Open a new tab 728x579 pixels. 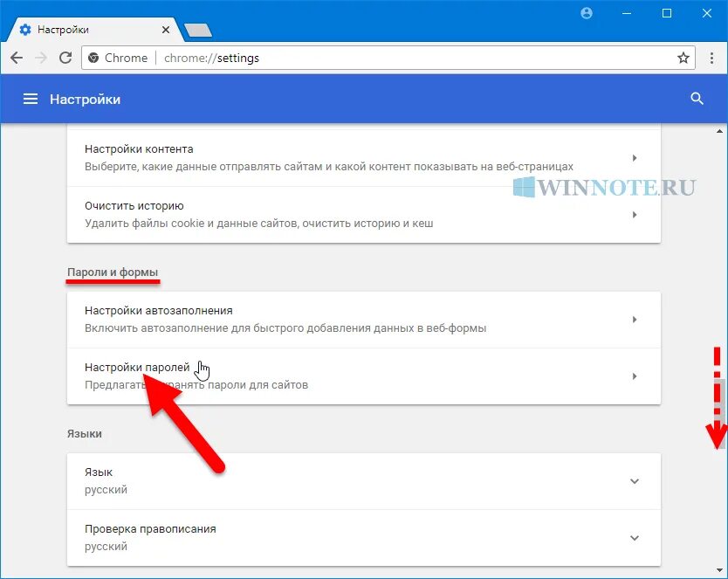(198, 31)
